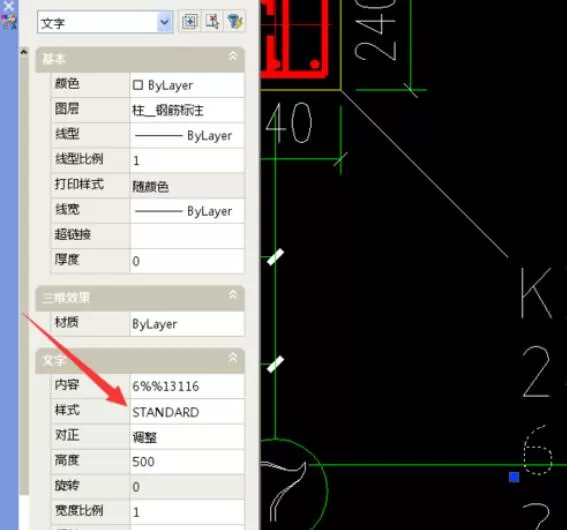Click the 线型 property label
This screenshot has height=530, width=567.
[67, 134]
